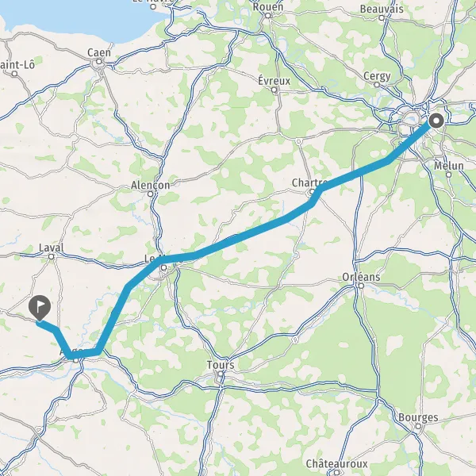Select the Laval city label
Image resolution: width=476 pixels, height=476 pixels.
[52, 248]
